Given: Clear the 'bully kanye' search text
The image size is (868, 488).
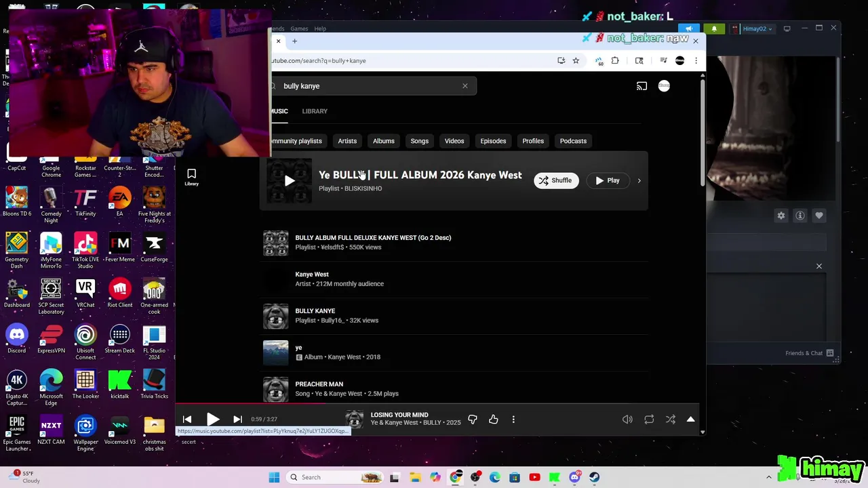Looking at the screenshot, I should pyautogui.click(x=465, y=86).
